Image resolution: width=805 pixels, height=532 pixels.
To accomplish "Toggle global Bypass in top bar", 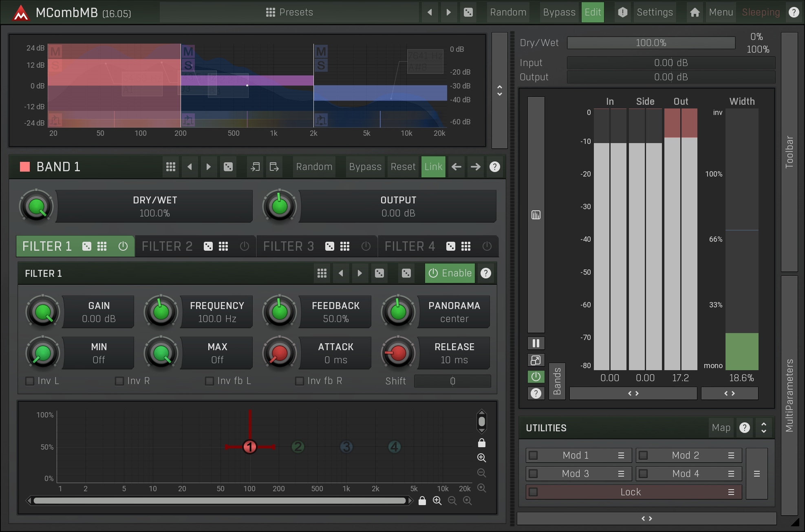I will pos(559,12).
